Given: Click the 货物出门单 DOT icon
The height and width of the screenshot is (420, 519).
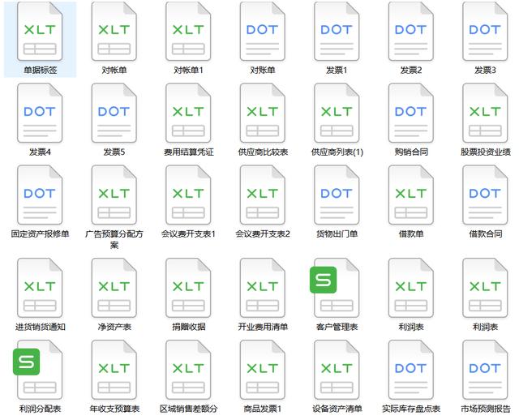Looking at the screenshot, I should (337, 195).
